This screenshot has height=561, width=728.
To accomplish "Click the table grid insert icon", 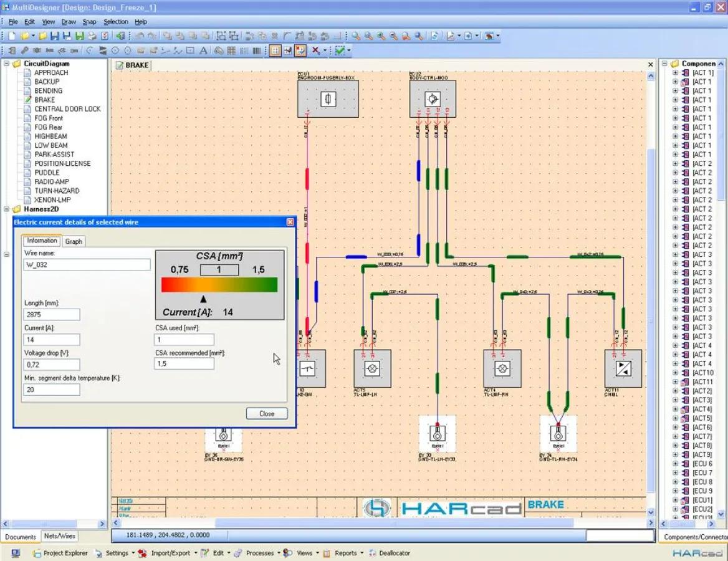I will [231, 51].
